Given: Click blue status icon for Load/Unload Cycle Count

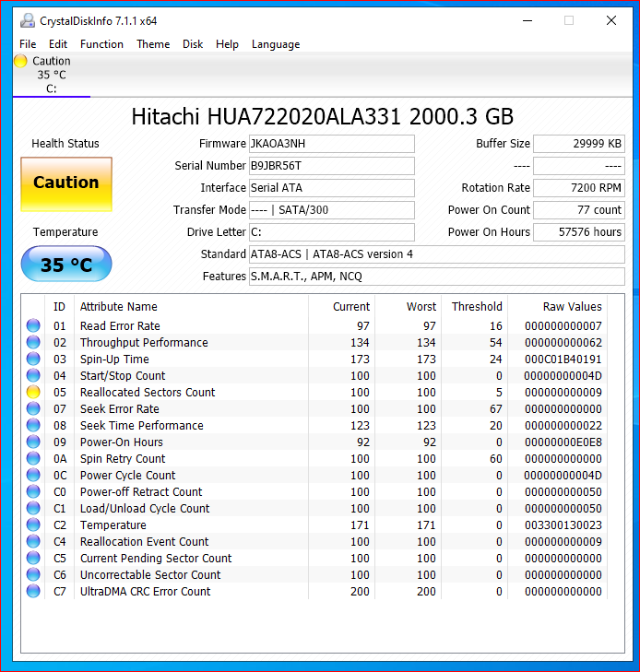Looking at the screenshot, I should [x=33, y=508].
